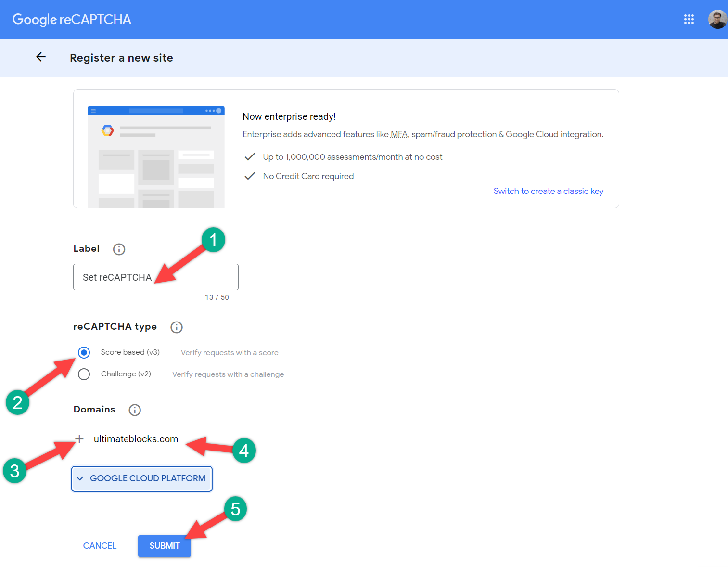Select the Challenge (v2) option
Viewport: 728px width, 567px height.
point(84,374)
